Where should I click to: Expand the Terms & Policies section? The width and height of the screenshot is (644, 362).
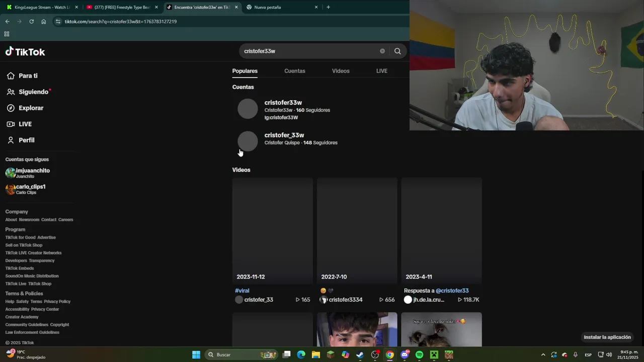[x=24, y=294]
